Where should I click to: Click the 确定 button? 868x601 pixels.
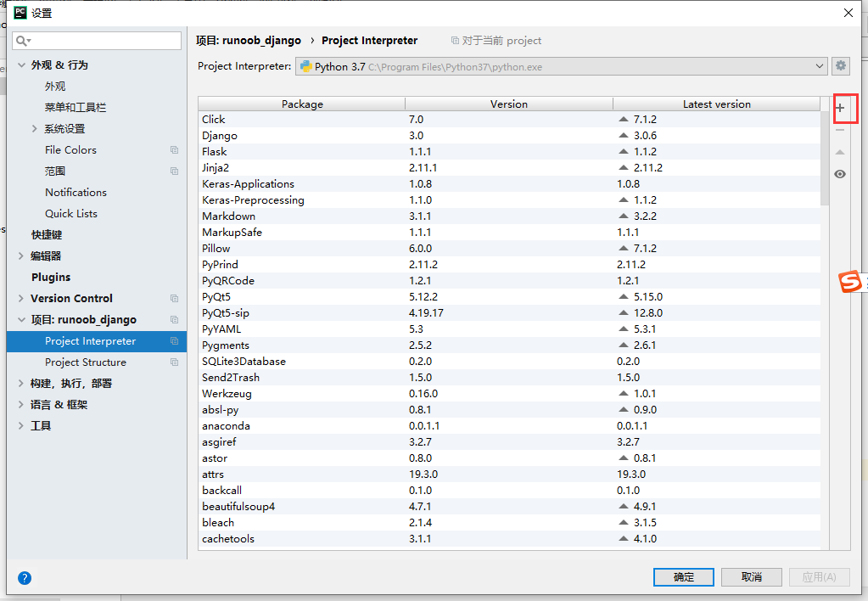point(684,577)
